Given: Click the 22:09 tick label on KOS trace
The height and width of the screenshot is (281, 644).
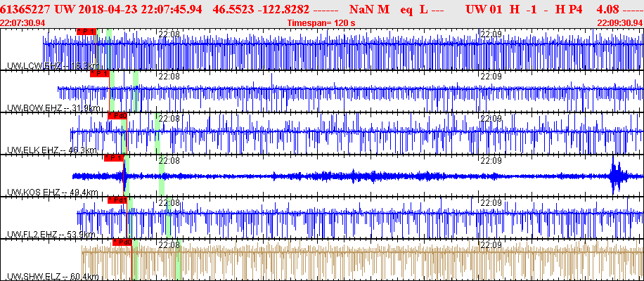Looking at the screenshot, I should point(491,161).
